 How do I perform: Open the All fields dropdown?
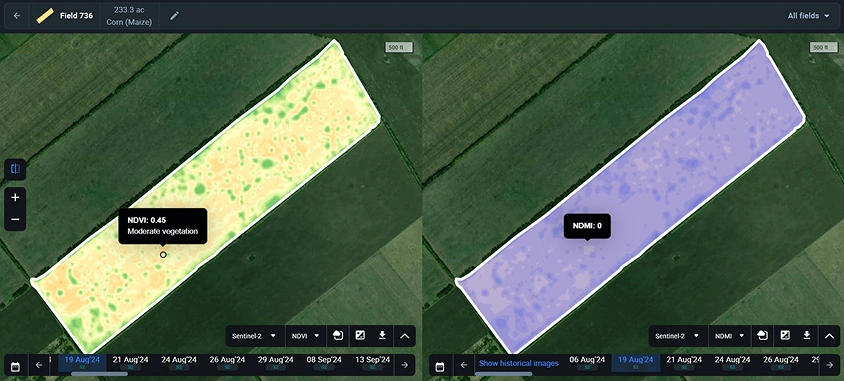tap(808, 16)
